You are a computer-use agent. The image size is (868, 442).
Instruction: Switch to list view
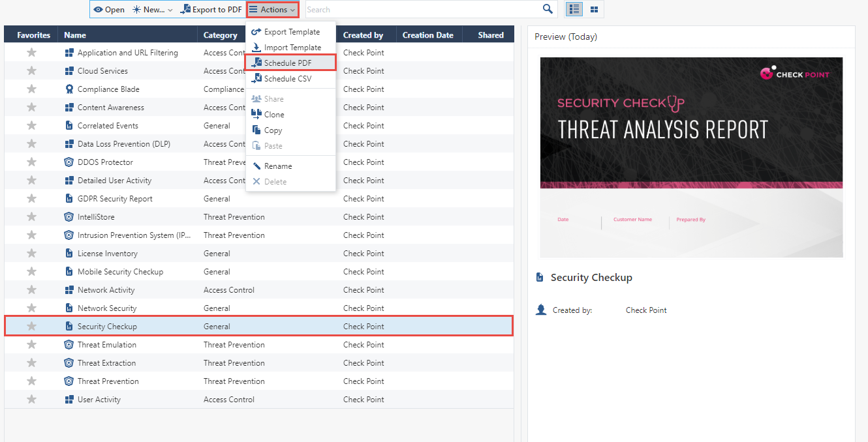pyautogui.click(x=574, y=9)
